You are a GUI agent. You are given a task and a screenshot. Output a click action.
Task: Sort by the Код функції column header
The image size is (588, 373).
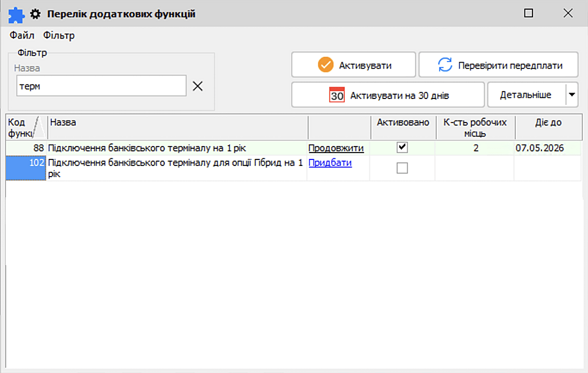[x=26, y=127]
